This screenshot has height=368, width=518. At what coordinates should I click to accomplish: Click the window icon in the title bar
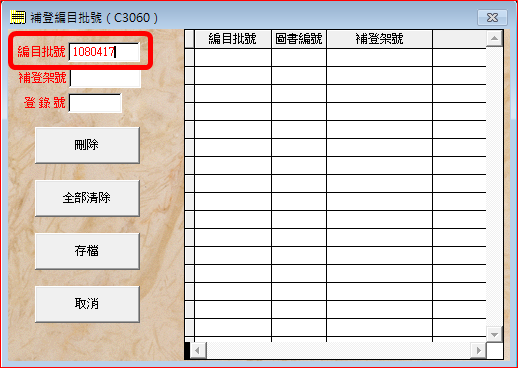tap(18, 17)
